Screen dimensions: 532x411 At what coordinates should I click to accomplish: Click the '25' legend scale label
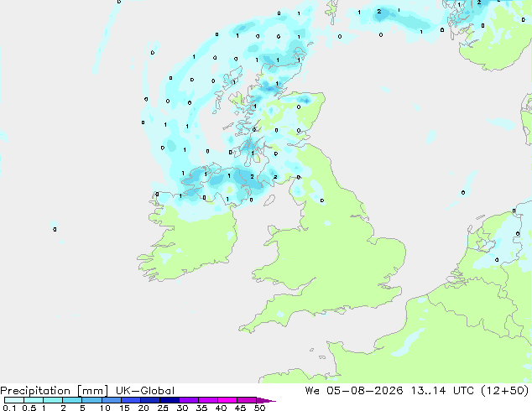point(163,408)
